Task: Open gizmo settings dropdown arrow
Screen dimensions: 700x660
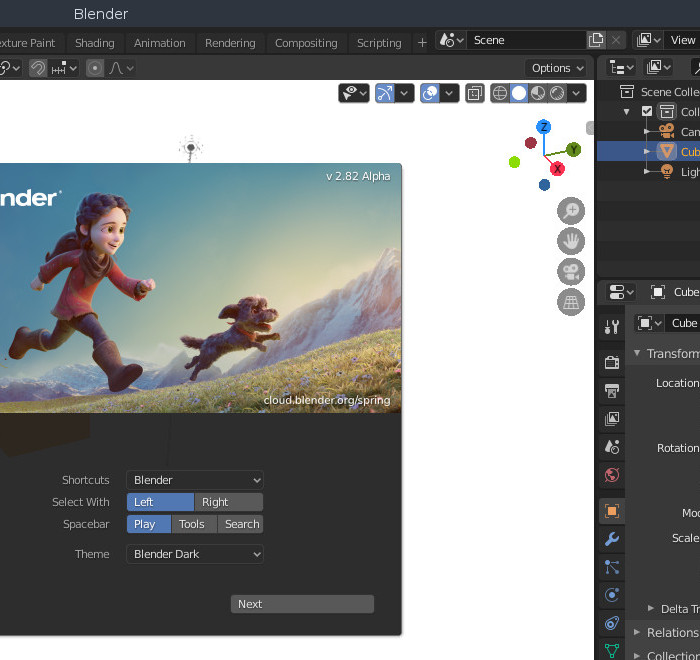Action: (x=404, y=93)
